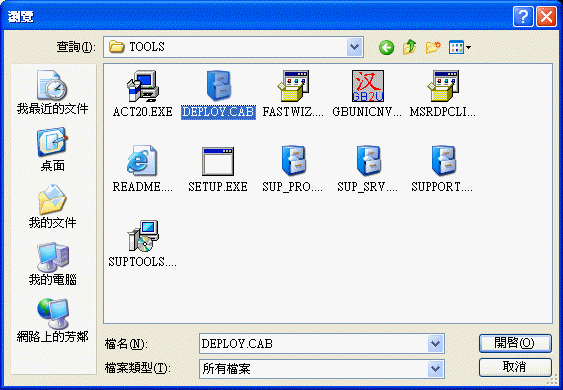Expand the 檔名 dropdown arrow
Image resolution: width=563 pixels, height=390 pixels.
coord(436,344)
